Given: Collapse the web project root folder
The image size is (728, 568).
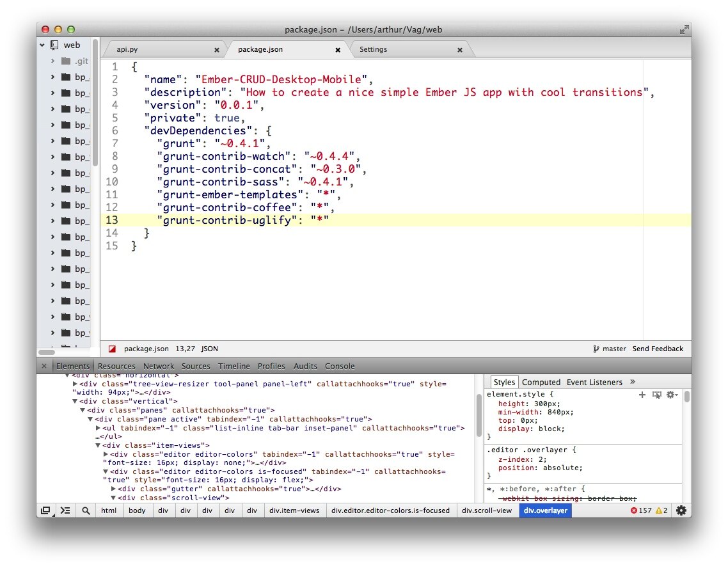Looking at the screenshot, I should (42, 45).
